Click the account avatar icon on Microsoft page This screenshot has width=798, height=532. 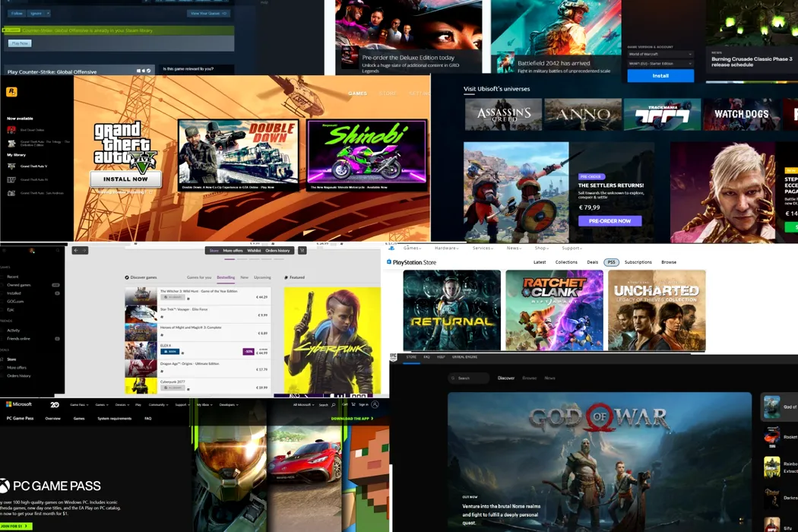(375, 404)
